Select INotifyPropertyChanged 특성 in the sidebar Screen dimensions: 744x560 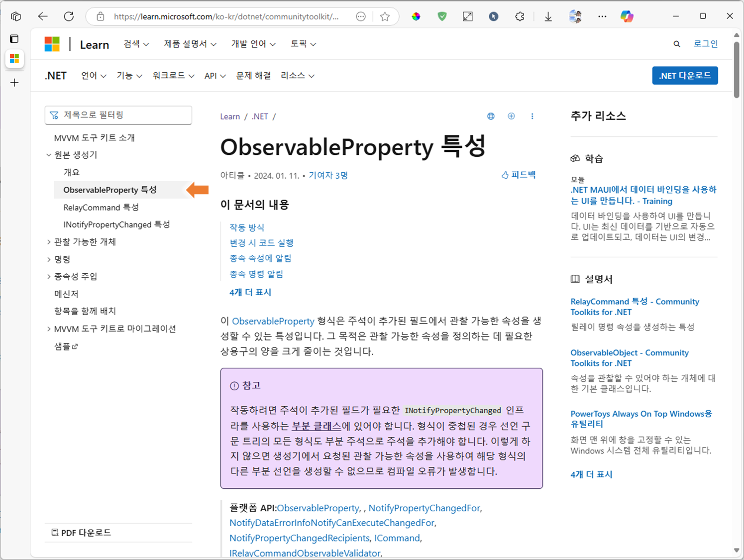click(x=116, y=224)
